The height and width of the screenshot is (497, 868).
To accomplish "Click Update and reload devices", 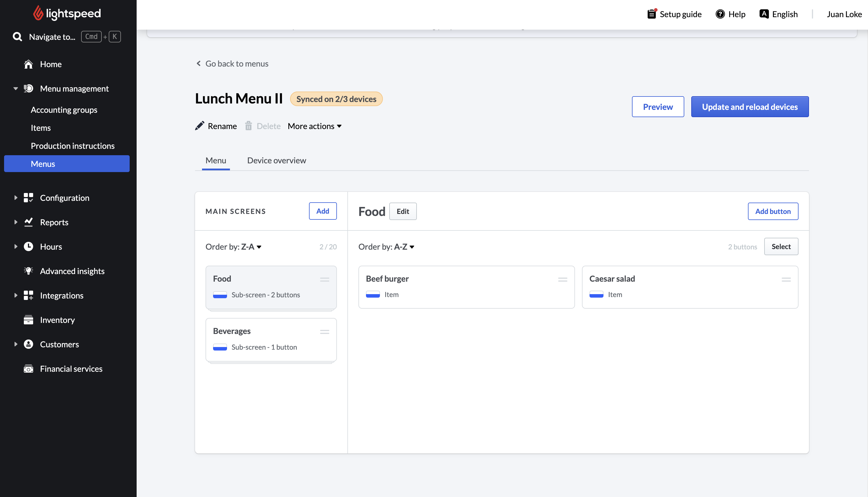I will click(750, 107).
